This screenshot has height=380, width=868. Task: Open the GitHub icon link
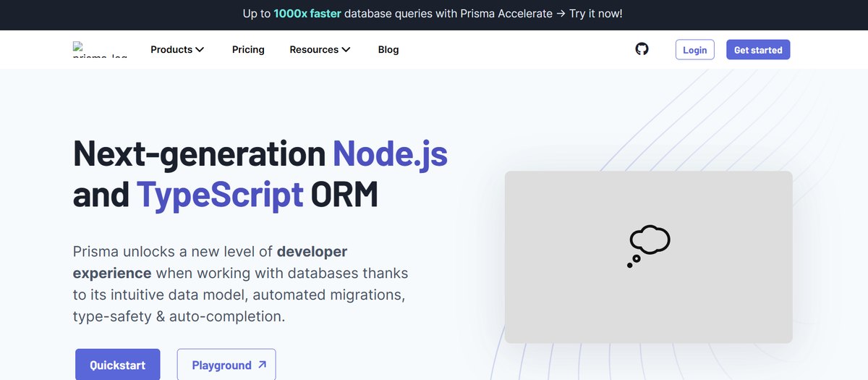[x=642, y=49]
